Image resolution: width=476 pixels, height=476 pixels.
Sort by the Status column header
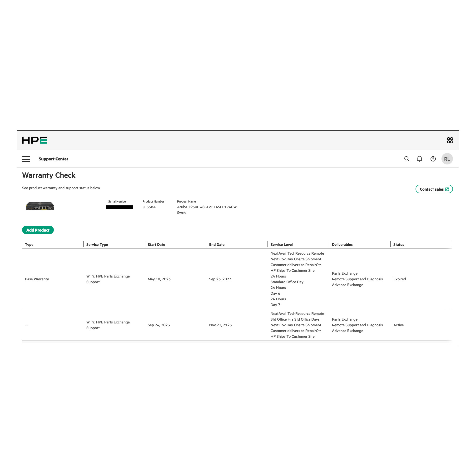pyautogui.click(x=398, y=244)
